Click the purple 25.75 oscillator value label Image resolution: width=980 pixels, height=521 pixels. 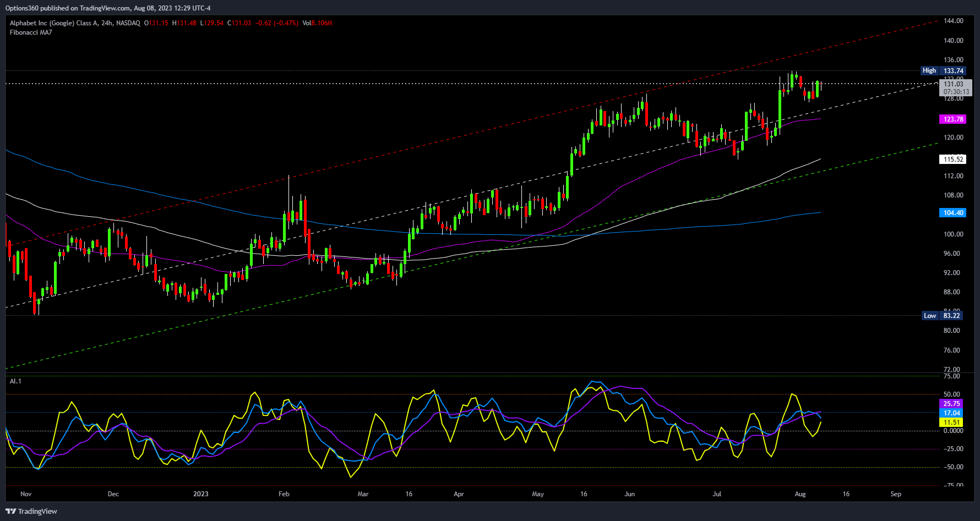coord(951,404)
